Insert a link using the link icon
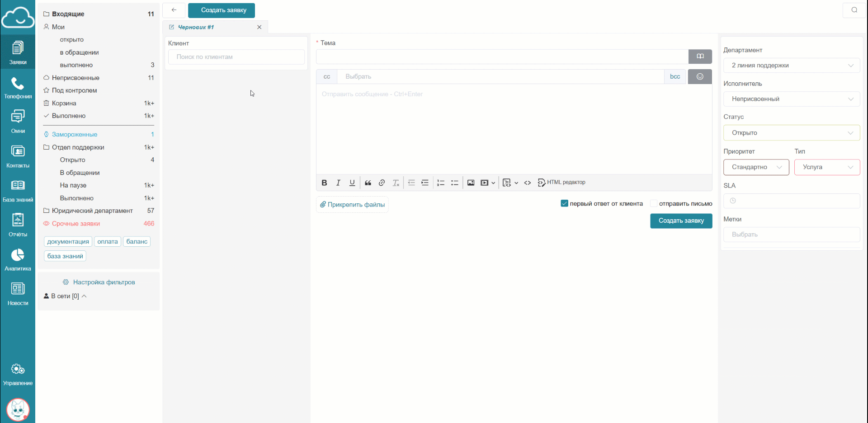The image size is (868, 423). click(x=382, y=183)
